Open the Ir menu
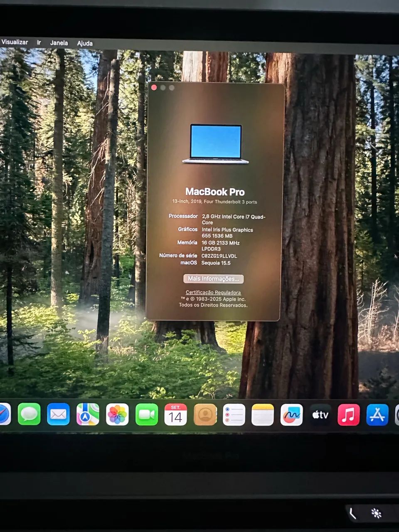The width and height of the screenshot is (399, 532). (x=39, y=42)
